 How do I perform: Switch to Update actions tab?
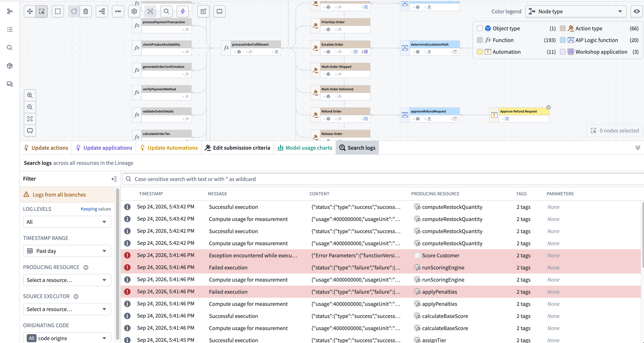(46, 148)
